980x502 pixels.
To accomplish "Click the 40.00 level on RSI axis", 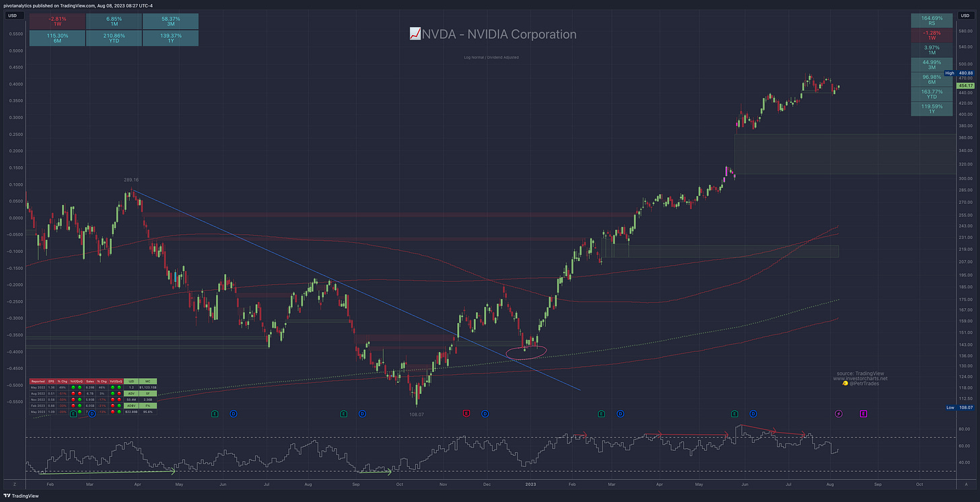I will [963, 463].
